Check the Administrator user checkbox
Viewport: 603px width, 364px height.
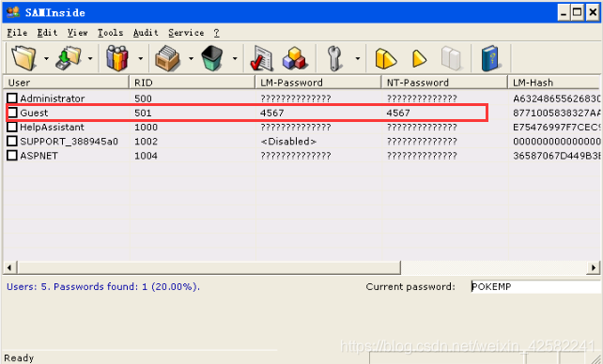pyautogui.click(x=12, y=99)
